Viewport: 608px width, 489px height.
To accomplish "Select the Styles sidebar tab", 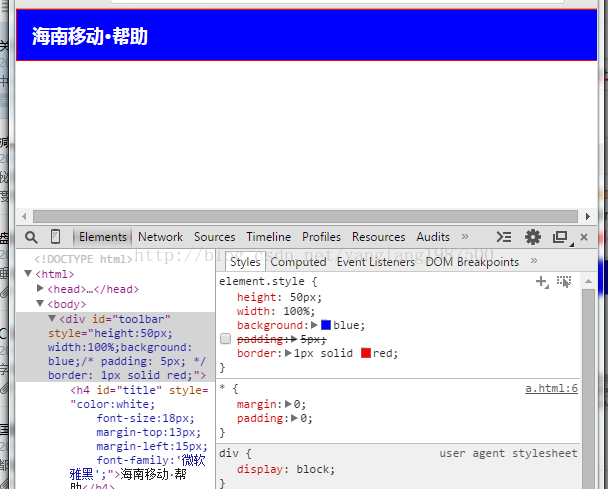I will tap(245, 262).
